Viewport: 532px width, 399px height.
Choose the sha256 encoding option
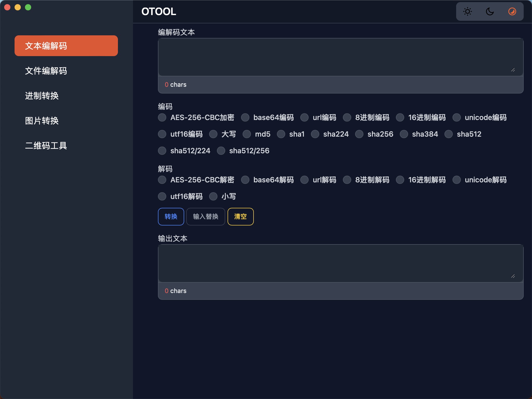pyautogui.click(x=359, y=134)
